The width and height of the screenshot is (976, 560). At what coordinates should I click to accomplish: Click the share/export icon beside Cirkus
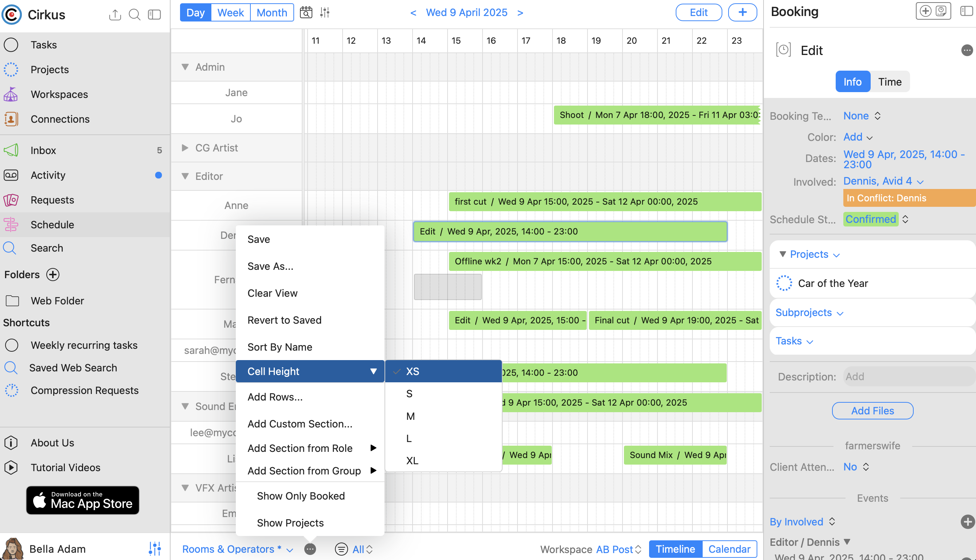(x=115, y=15)
